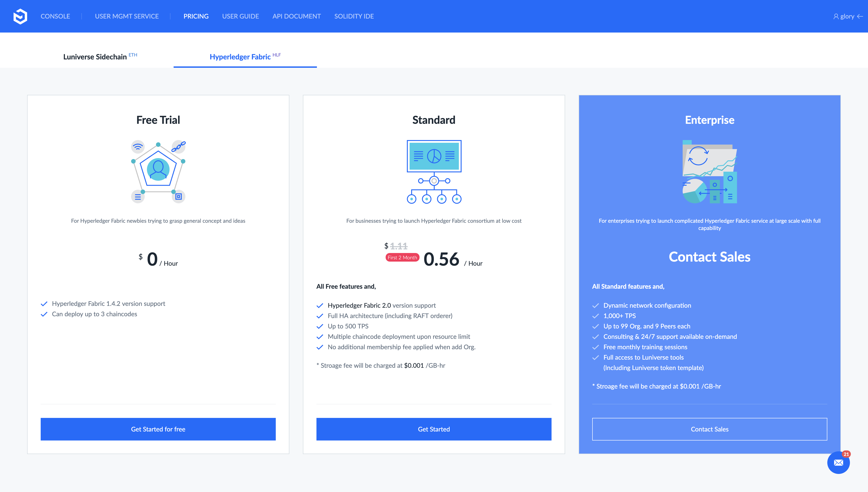The width and height of the screenshot is (868, 492).
Task: Go to USER MGMT SERVICE
Action: pos(126,16)
